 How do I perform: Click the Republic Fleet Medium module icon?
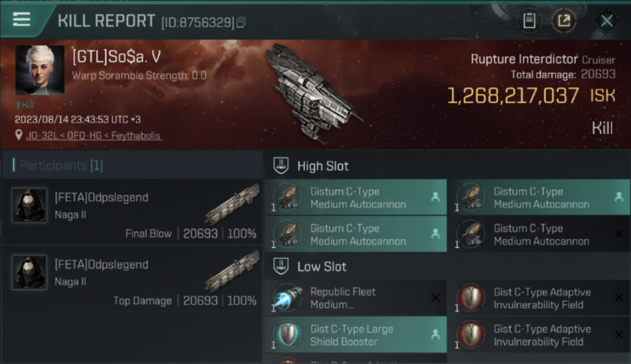(287, 298)
